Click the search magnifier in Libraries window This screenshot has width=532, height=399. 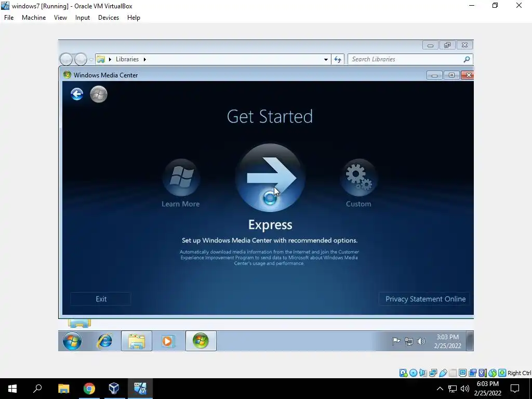coord(467,59)
